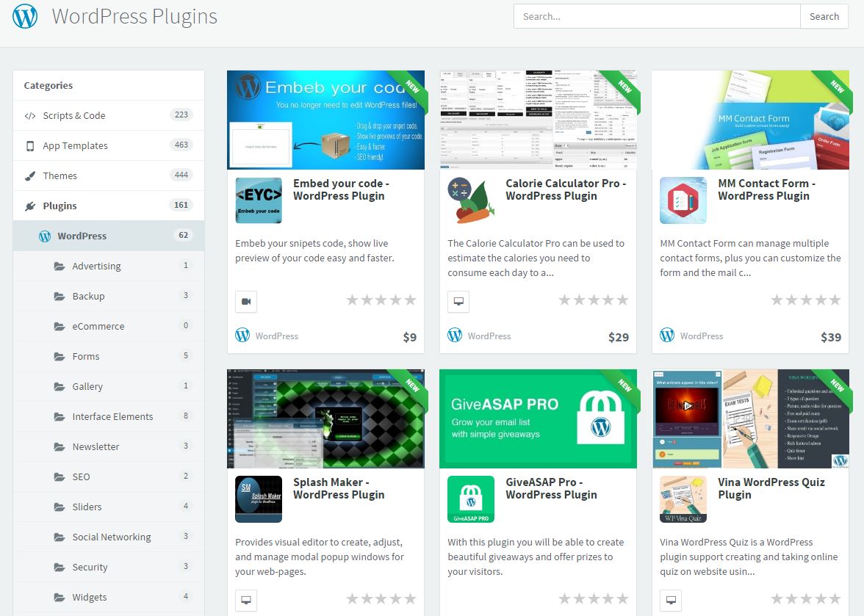Viewport: 864px width, 616px height.
Task: Open the Sliders subcategory
Action: click(x=109, y=507)
